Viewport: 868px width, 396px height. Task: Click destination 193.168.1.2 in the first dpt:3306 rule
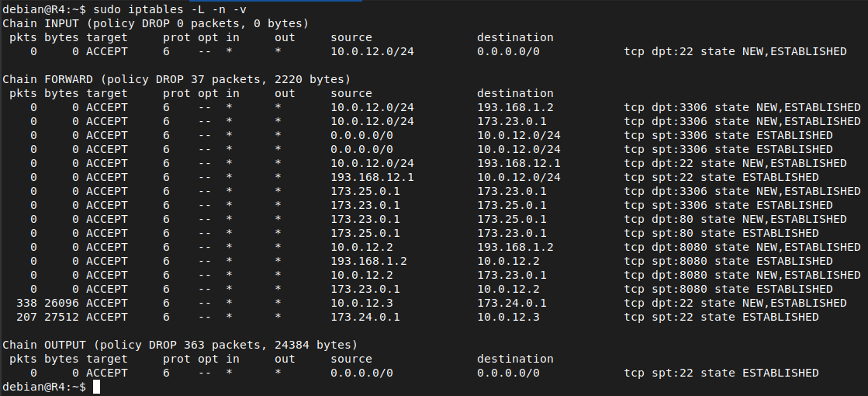pos(515,107)
